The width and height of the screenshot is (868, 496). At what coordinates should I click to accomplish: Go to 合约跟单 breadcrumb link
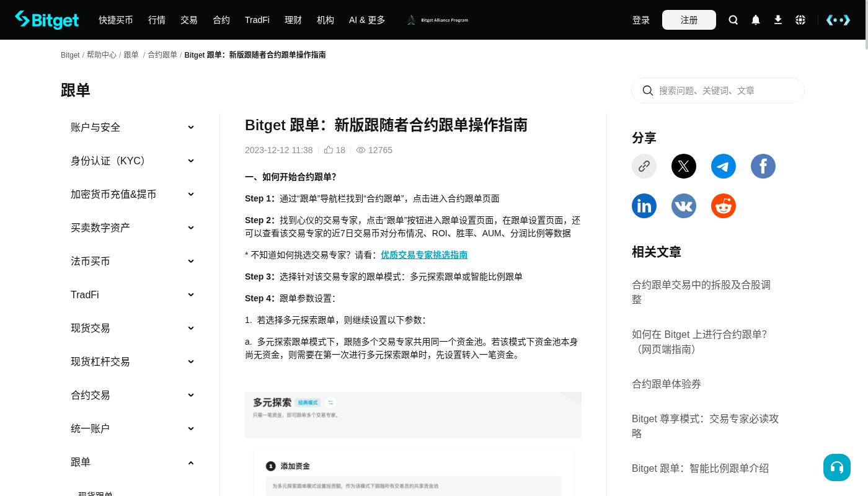162,55
